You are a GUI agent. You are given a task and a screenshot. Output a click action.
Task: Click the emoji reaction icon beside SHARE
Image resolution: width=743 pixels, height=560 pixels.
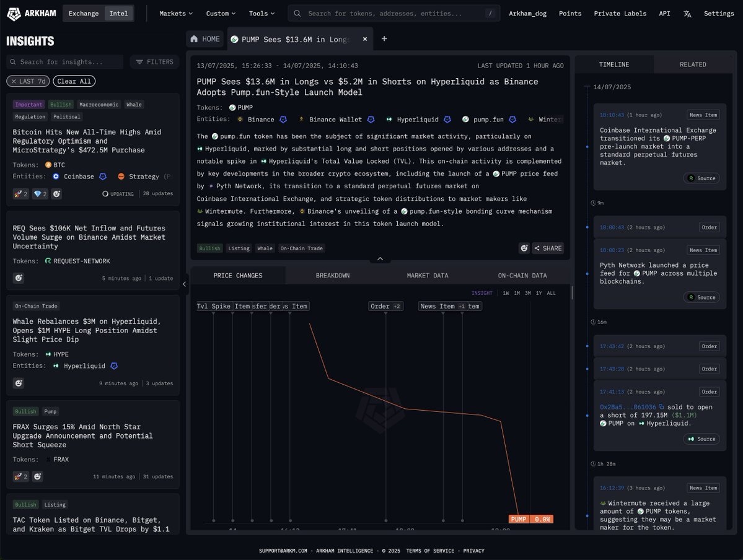[524, 248]
